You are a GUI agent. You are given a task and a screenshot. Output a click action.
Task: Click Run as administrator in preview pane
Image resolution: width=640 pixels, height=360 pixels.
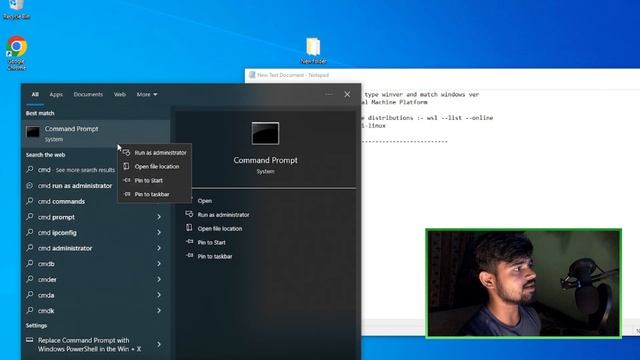(223, 215)
